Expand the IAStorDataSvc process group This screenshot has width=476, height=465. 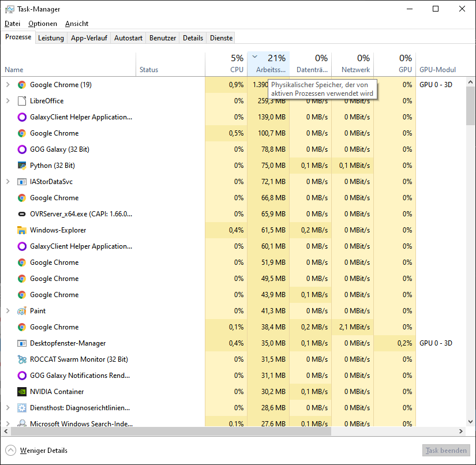tap(8, 182)
